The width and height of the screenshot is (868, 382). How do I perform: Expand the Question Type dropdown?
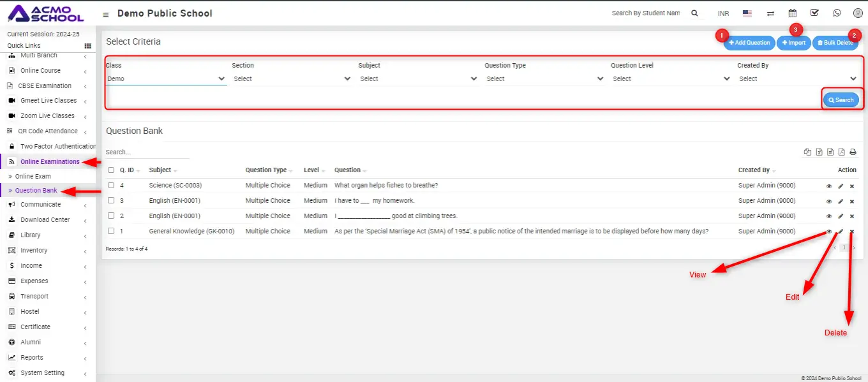[x=544, y=79]
